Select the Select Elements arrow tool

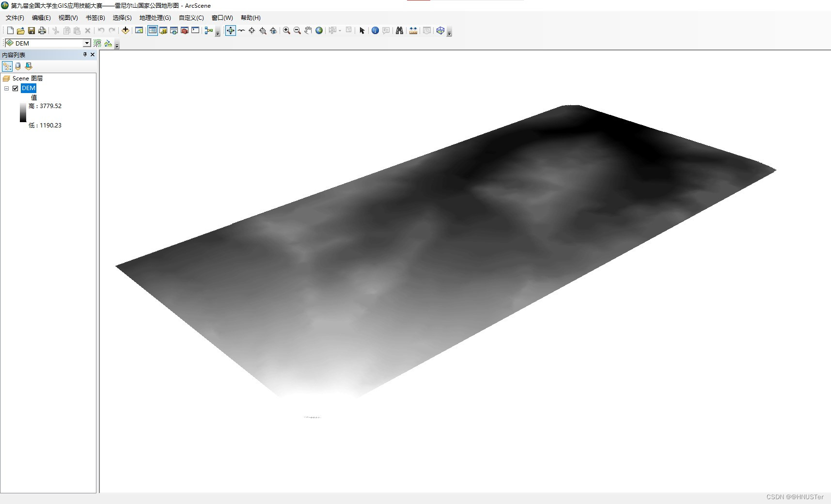[362, 31]
